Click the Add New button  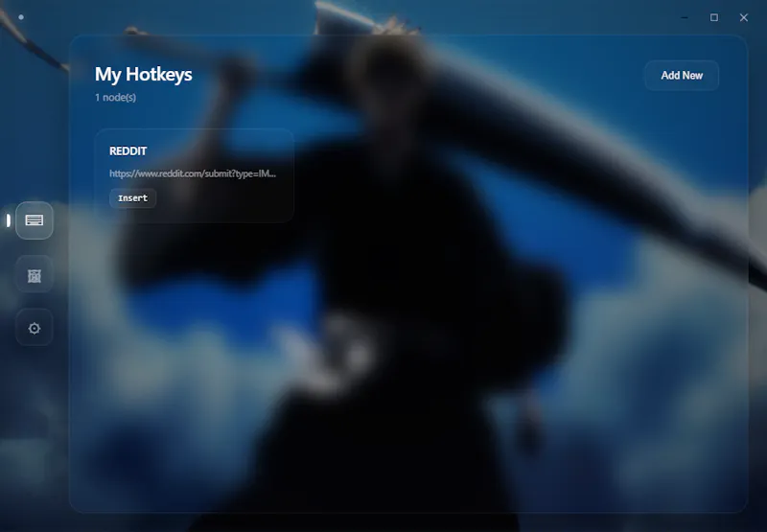[682, 76]
